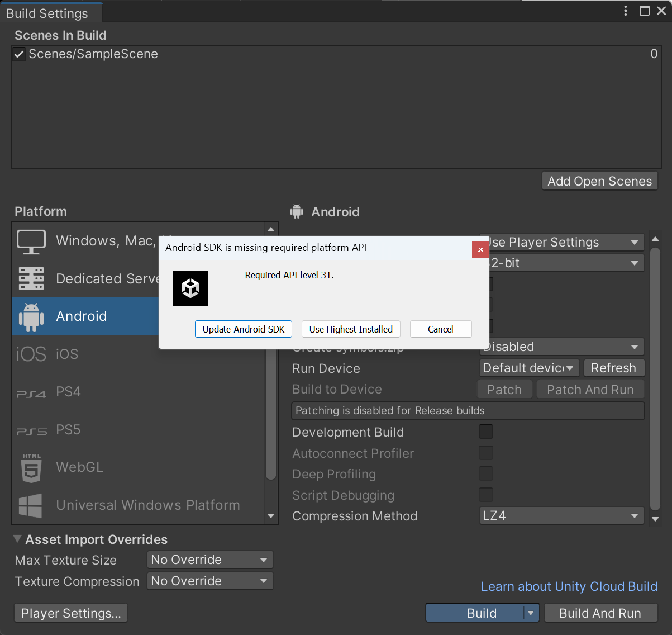Cancel the Android SDK dialog
The width and height of the screenshot is (672, 635).
pos(441,329)
